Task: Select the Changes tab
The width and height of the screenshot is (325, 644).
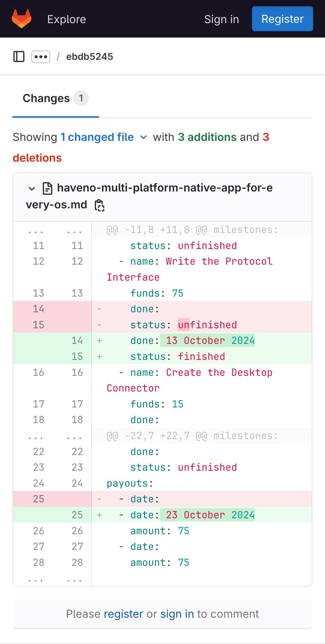Action: point(55,98)
